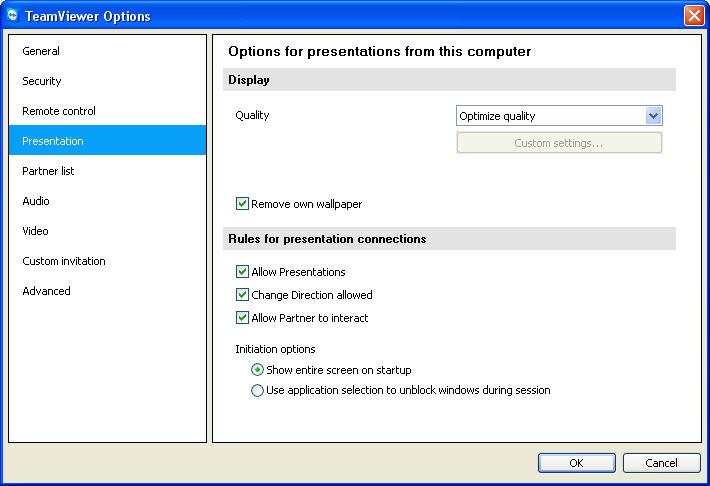Open the Quality dropdown arrow
Viewport: 710px width, 486px height.
(x=653, y=116)
